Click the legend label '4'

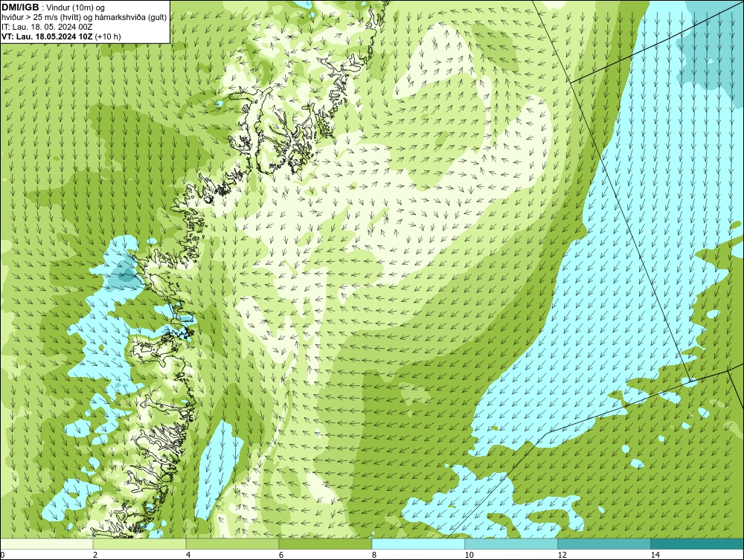(188, 555)
